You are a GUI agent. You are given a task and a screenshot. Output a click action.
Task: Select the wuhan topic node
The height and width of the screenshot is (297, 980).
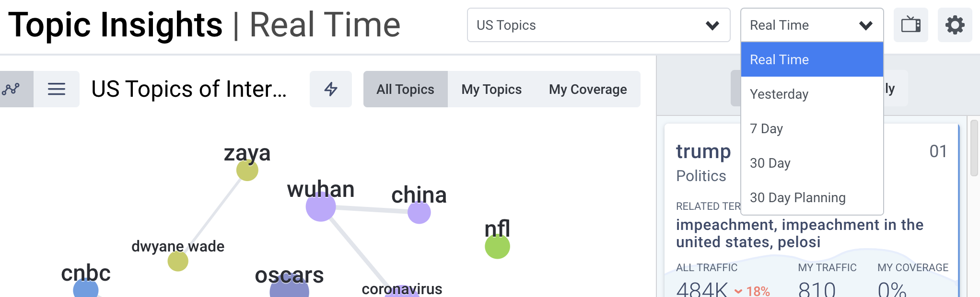[x=320, y=208]
